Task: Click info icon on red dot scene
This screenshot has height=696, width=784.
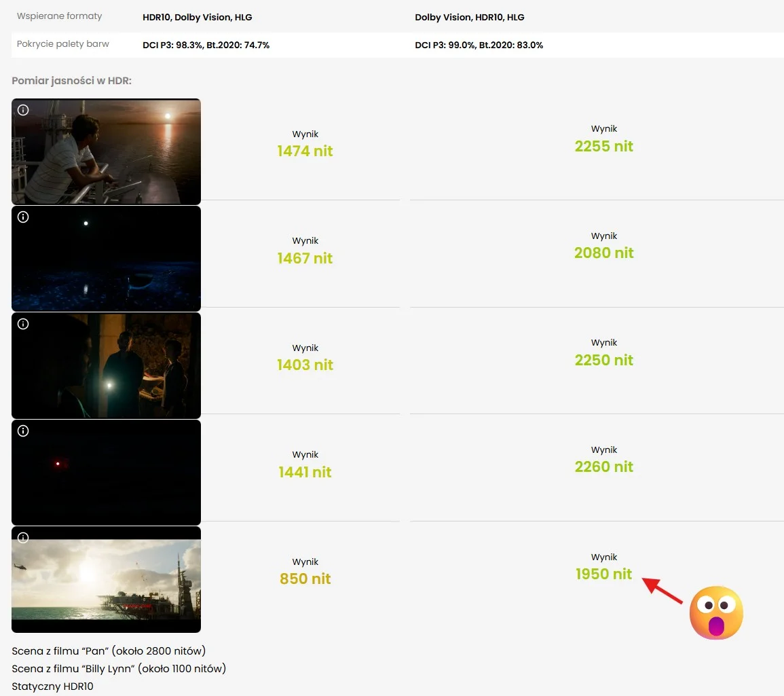Action: point(23,431)
